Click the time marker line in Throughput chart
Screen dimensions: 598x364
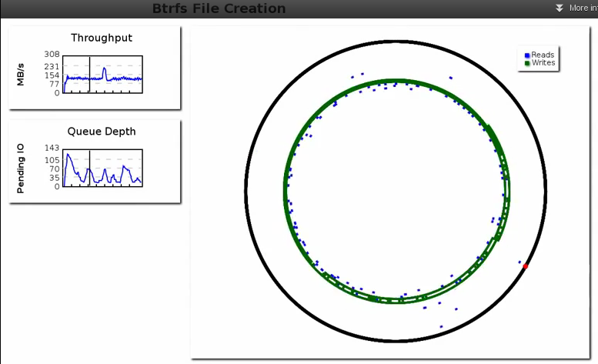(x=89, y=75)
